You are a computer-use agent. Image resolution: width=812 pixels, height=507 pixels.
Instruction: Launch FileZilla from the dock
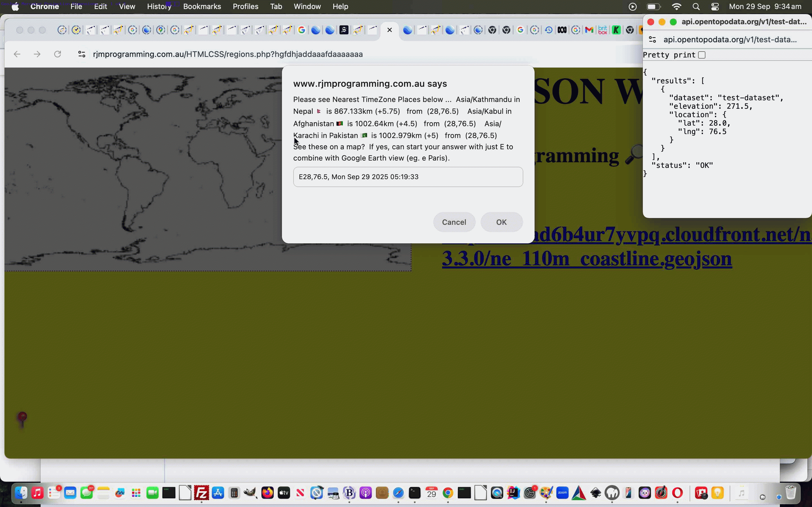coord(201,493)
